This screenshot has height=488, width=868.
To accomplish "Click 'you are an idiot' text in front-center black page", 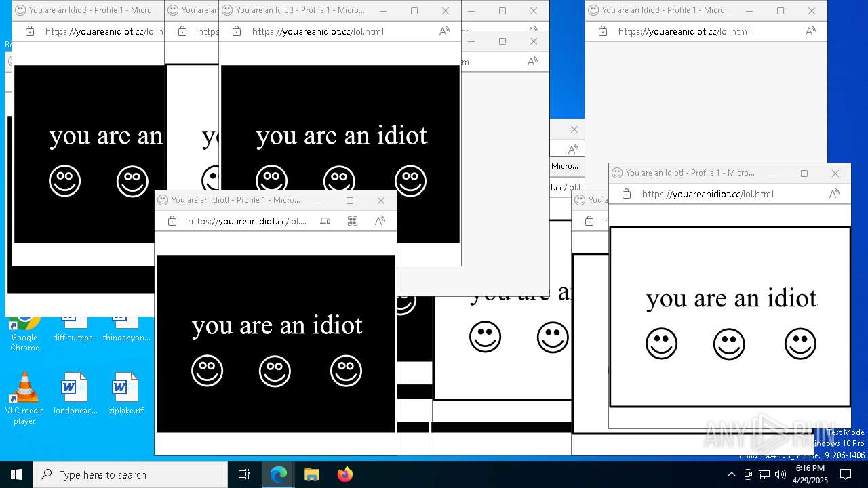I will pos(277,325).
